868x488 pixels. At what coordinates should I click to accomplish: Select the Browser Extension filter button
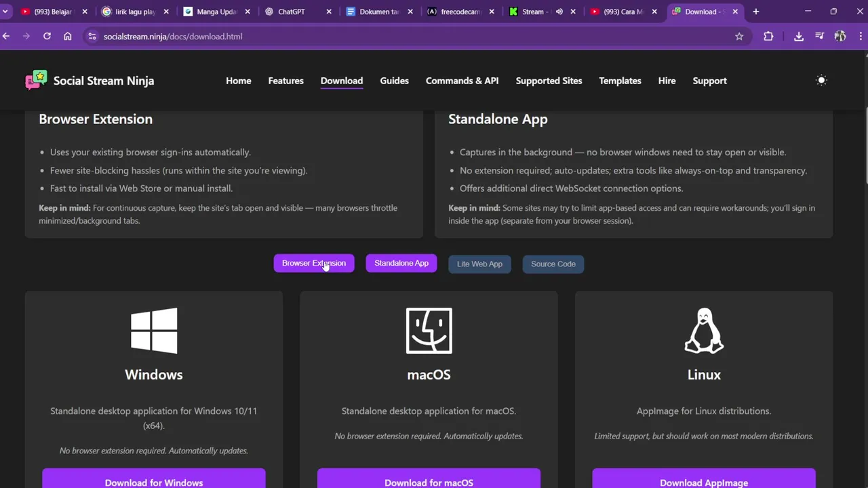(314, 263)
